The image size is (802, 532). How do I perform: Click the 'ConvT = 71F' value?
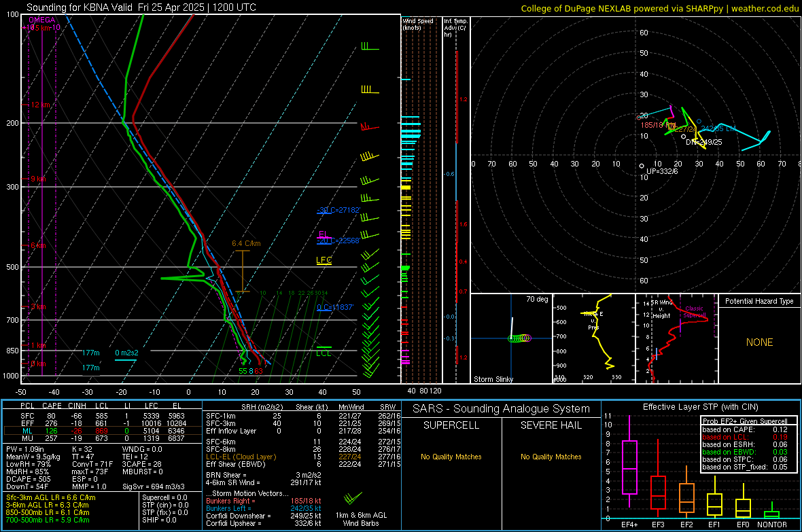point(92,465)
